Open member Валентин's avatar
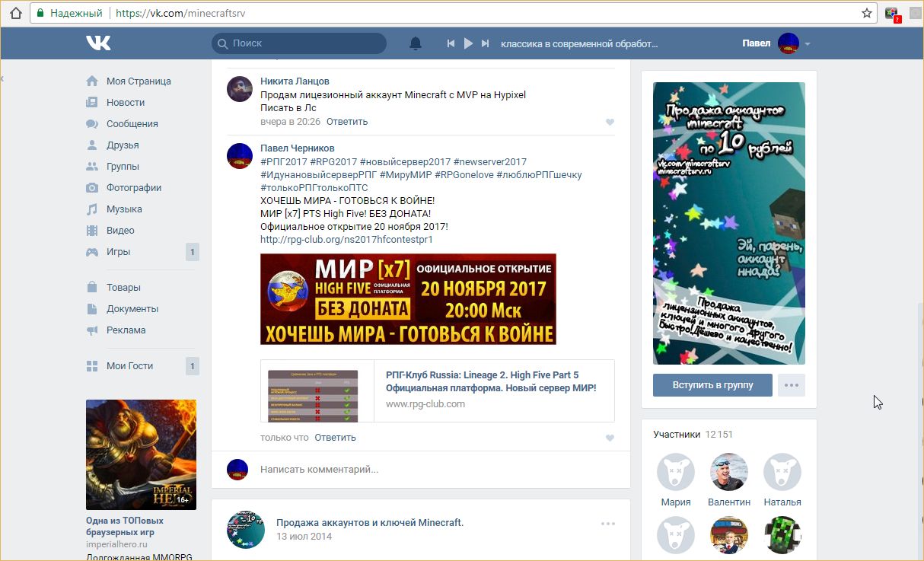Viewport: 924px width, 561px height. 729,472
